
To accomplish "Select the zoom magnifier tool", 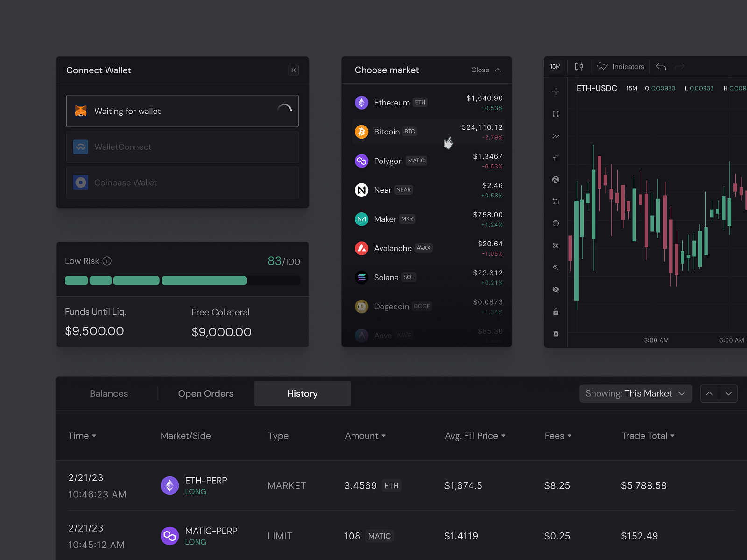I will [556, 267].
